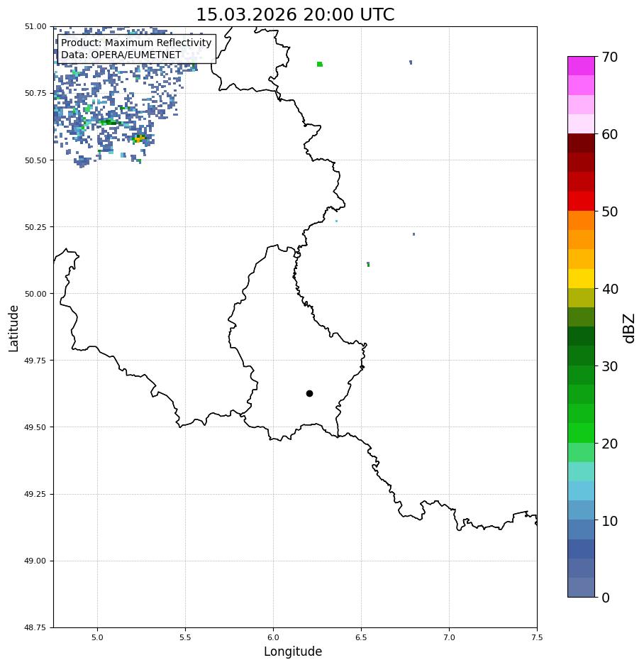This screenshot has width=644, height=665.
Task: Click the colorbar tick label "40"
Action: [x=610, y=289]
